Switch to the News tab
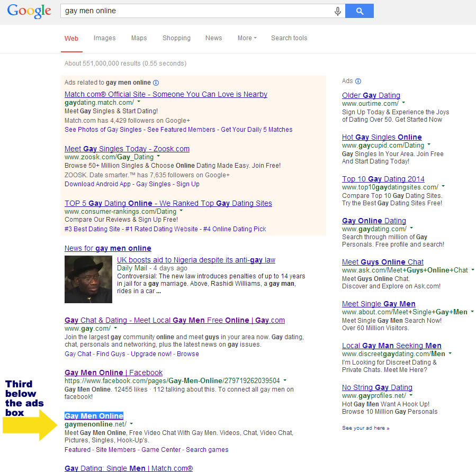This screenshot has width=476, height=472. 214,38
